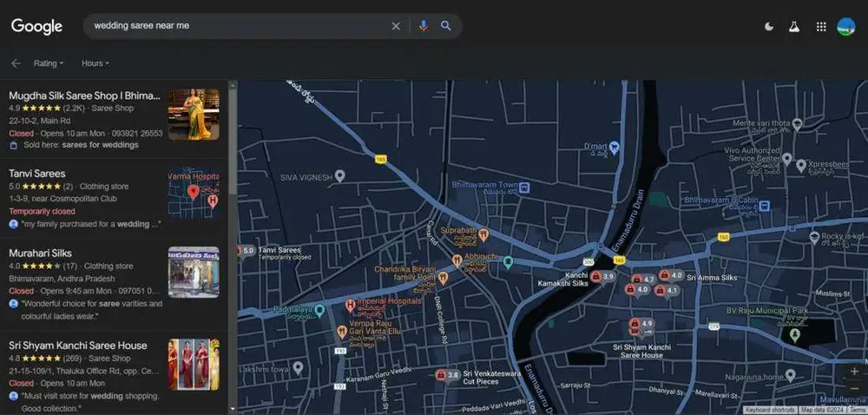The image size is (868, 415).
Task: Click the 'Temporarily closed' status under Tanvi Sarees
Action: click(42, 211)
